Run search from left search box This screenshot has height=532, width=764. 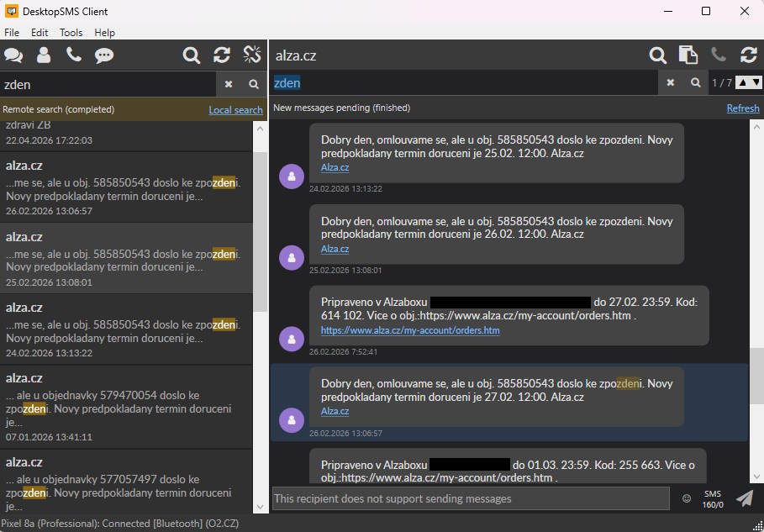point(253,84)
